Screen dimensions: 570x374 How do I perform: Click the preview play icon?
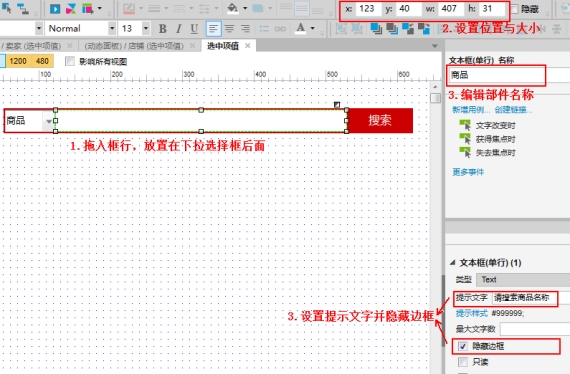[x=55, y=9]
